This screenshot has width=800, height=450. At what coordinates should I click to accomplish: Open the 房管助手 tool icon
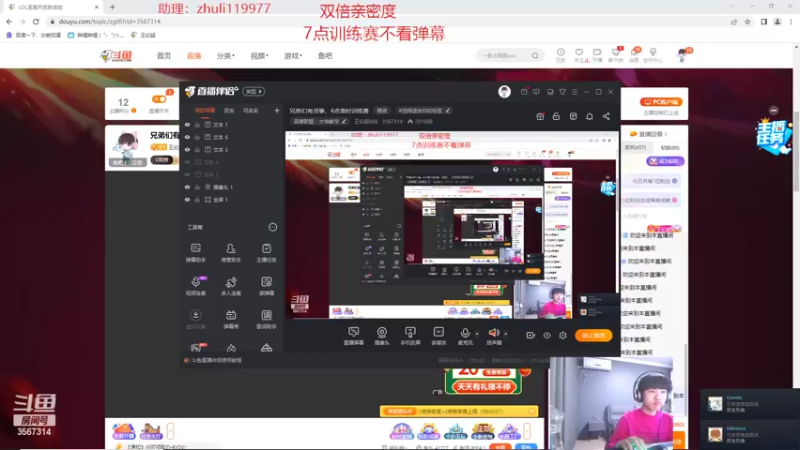point(231,252)
